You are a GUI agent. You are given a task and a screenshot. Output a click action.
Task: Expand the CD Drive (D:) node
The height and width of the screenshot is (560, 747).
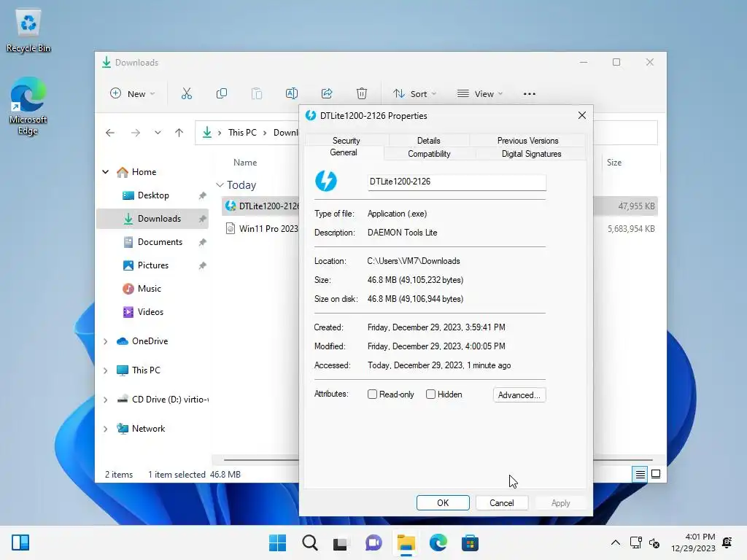pyautogui.click(x=106, y=400)
